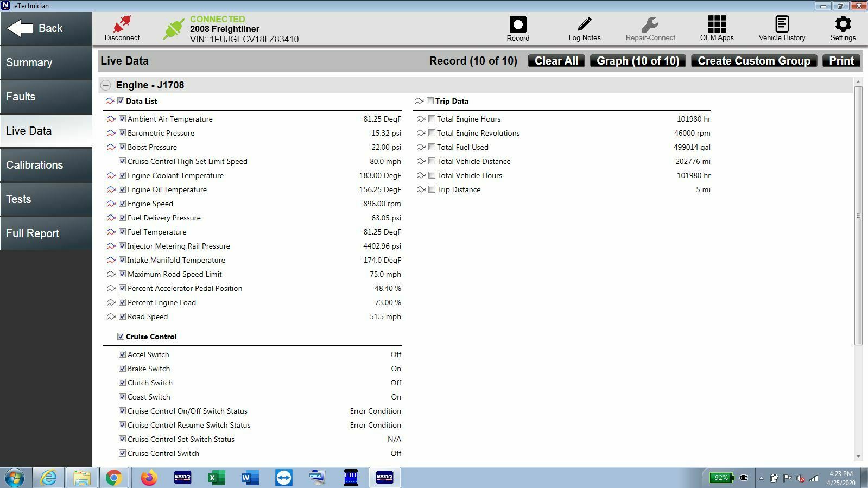Open Full Report tab

(46, 233)
